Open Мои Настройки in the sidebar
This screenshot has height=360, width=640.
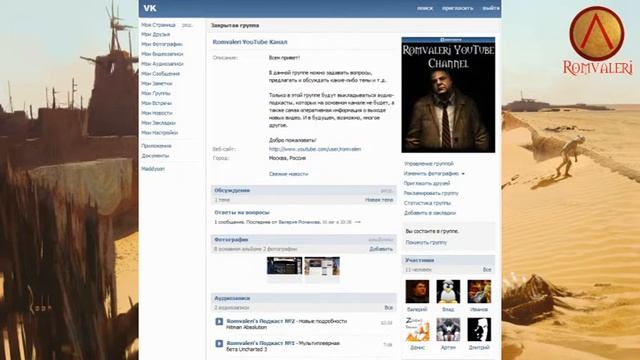[160, 133]
